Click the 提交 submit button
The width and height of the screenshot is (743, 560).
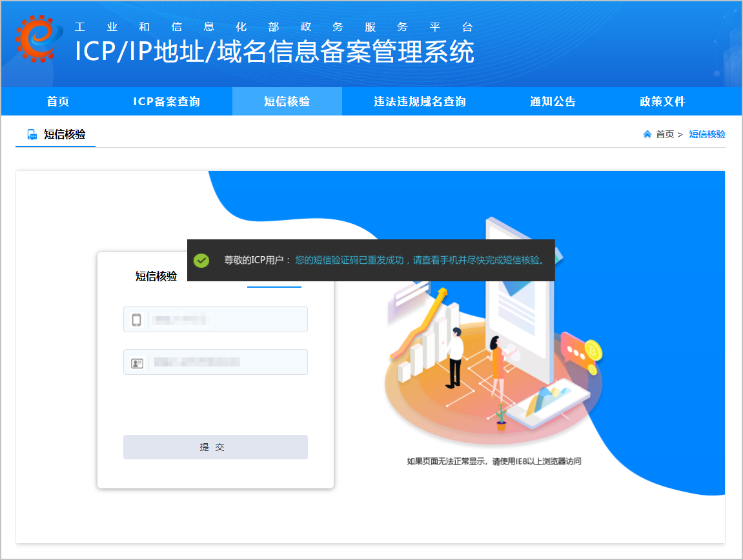(x=216, y=446)
